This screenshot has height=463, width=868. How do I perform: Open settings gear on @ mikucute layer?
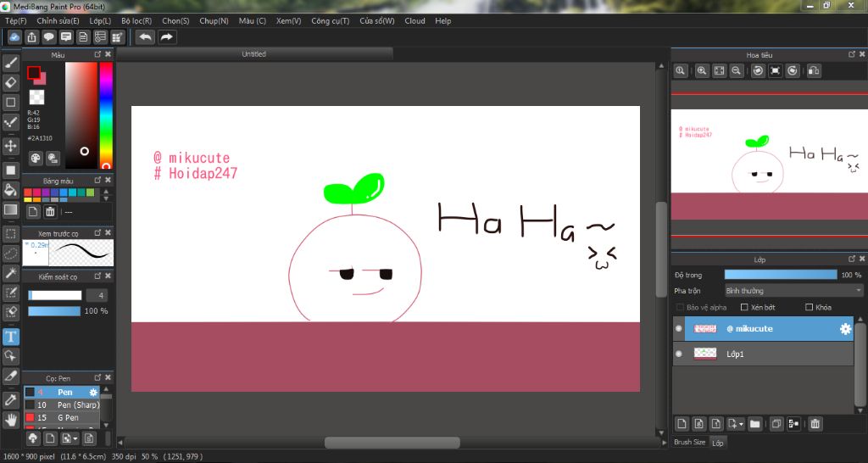[x=845, y=329]
